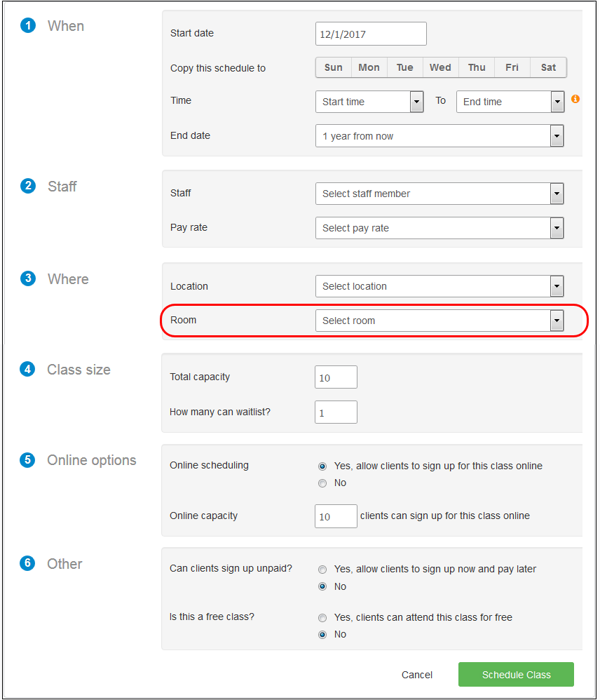Click the blue step 2 Staff badge
Viewport: 600px width, 700px height.
click(x=27, y=186)
